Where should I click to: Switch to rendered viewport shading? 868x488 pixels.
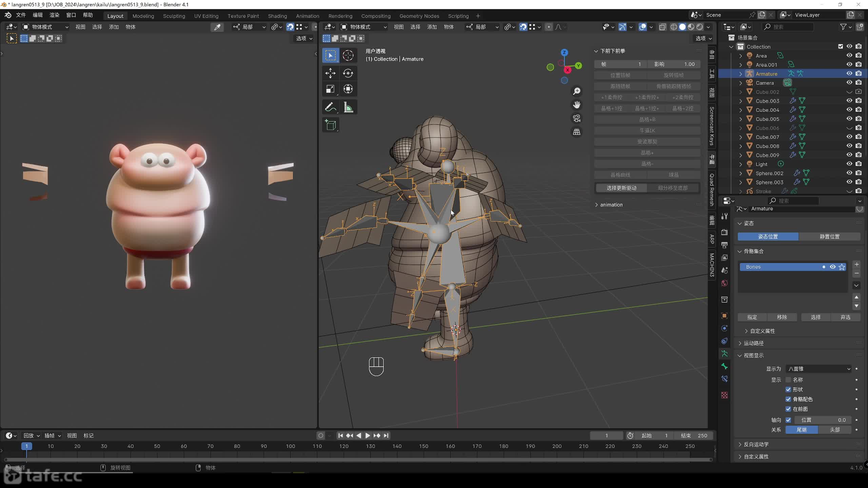tap(700, 27)
